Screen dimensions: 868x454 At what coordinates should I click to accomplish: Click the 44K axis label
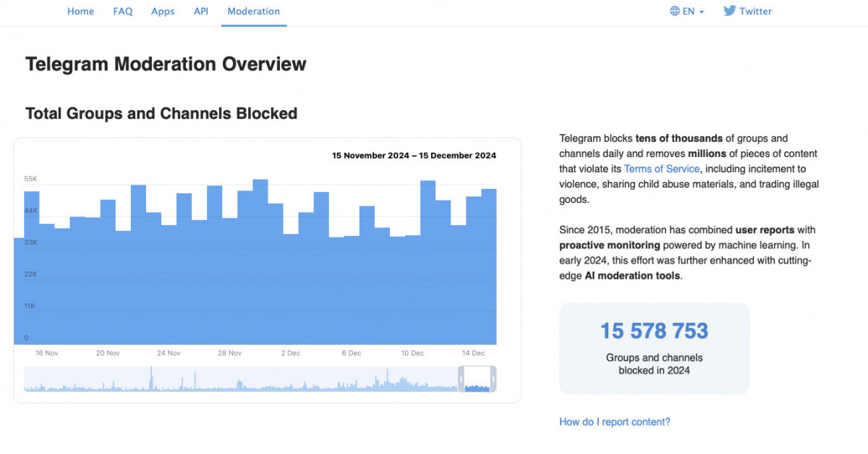point(30,211)
